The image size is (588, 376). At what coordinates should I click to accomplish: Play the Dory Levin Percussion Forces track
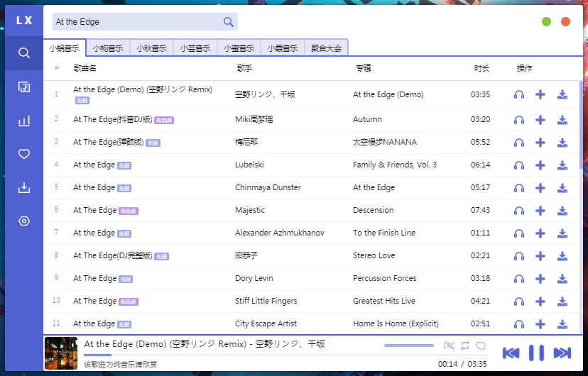[x=519, y=279]
